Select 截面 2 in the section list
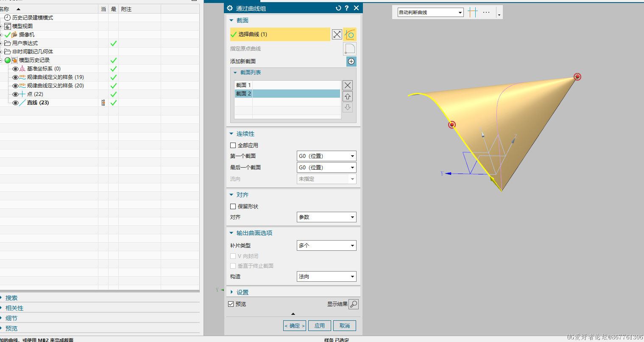This screenshot has width=644, height=342. (x=287, y=94)
